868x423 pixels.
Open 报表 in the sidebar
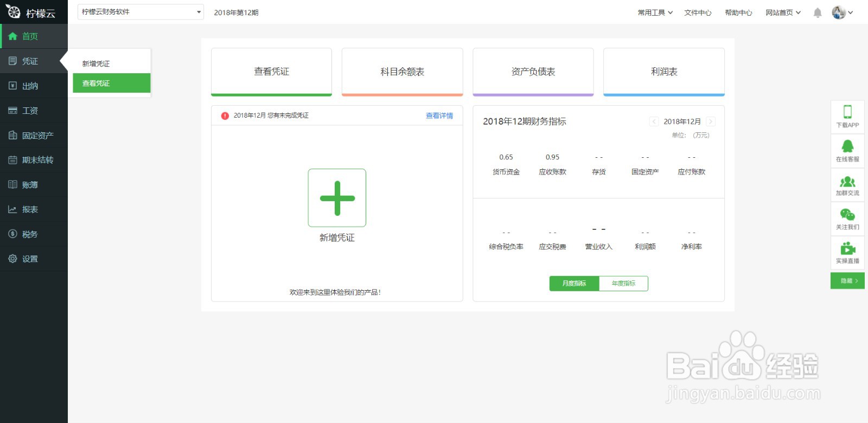click(x=34, y=209)
